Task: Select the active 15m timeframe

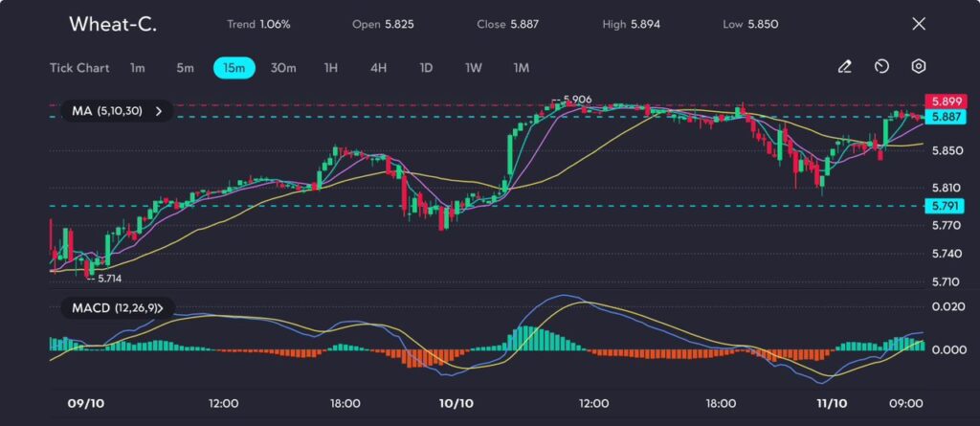Action: click(234, 68)
